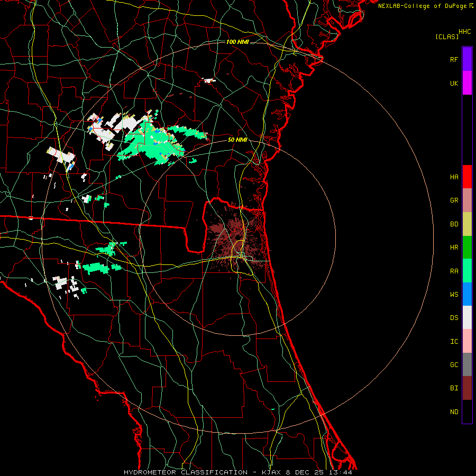Image resolution: width=476 pixels, height=476 pixels.
Task: Click the IC legend label
Action: click(454, 342)
